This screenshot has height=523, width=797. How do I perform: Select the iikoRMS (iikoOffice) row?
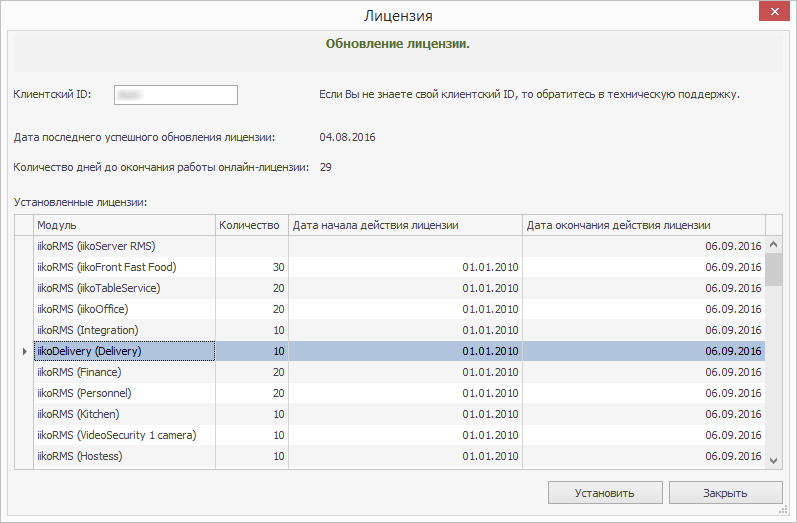[x=123, y=309]
